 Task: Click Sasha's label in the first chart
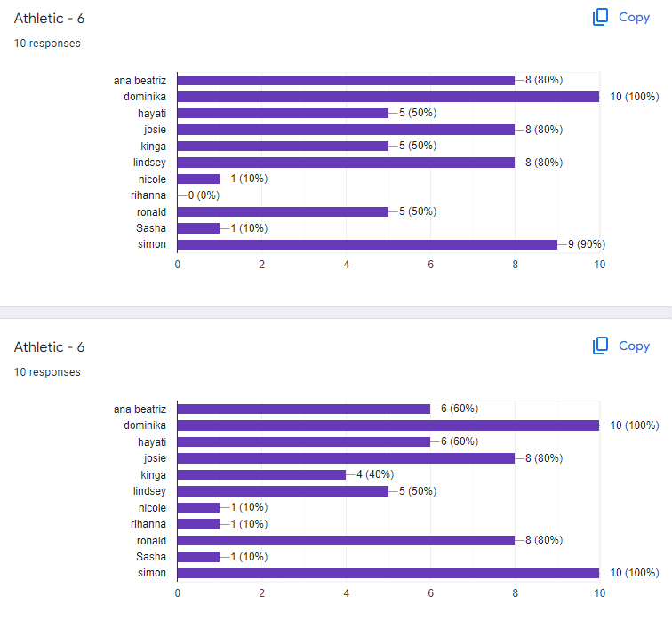click(151, 228)
